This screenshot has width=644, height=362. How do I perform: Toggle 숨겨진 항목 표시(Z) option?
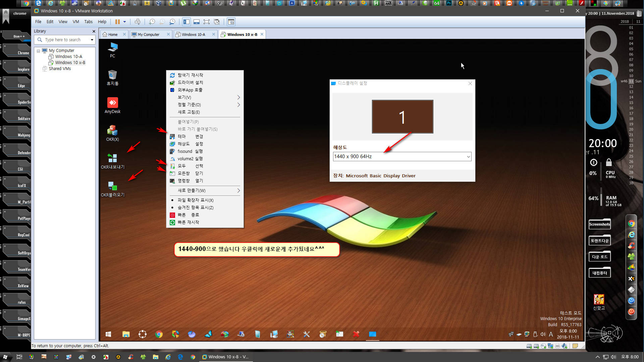point(205,208)
